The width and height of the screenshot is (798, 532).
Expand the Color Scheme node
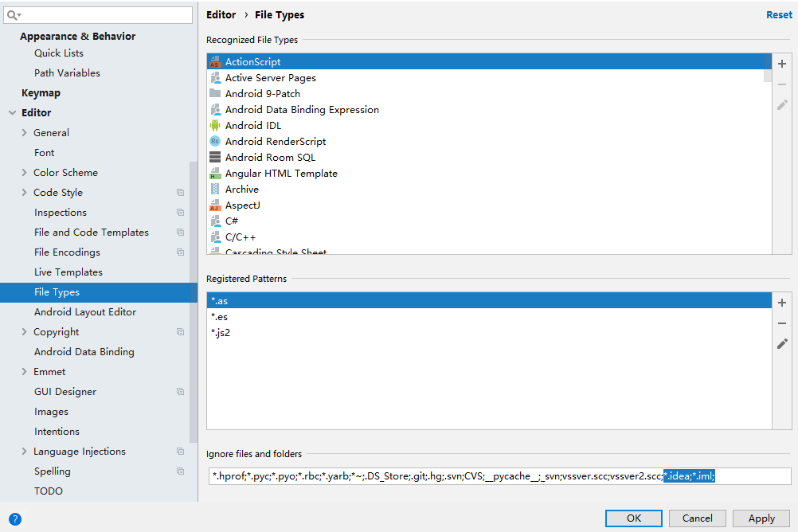[x=24, y=173]
